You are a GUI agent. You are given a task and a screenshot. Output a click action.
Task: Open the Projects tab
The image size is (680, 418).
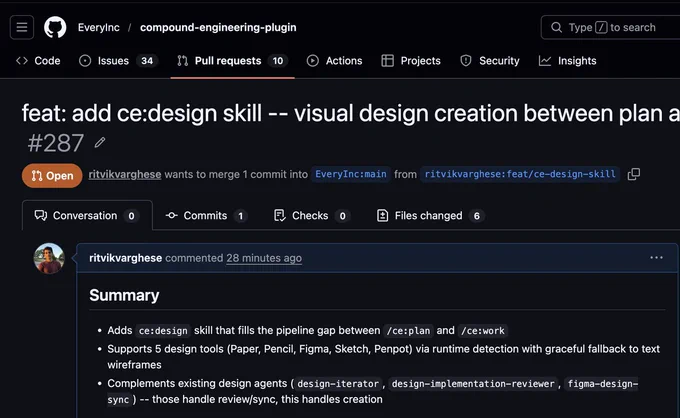tap(411, 61)
